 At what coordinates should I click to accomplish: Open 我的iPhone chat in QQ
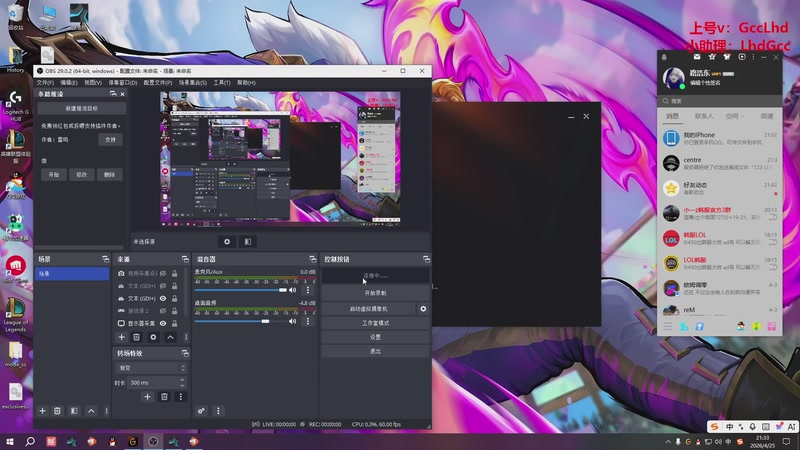[x=719, y=138]
